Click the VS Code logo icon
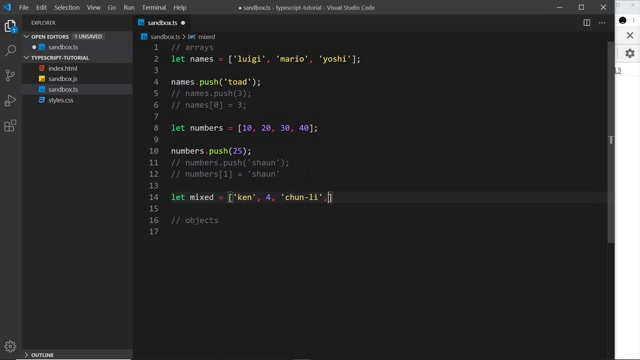Viewport: 640px width, 360px height. (x=7, y=7)
